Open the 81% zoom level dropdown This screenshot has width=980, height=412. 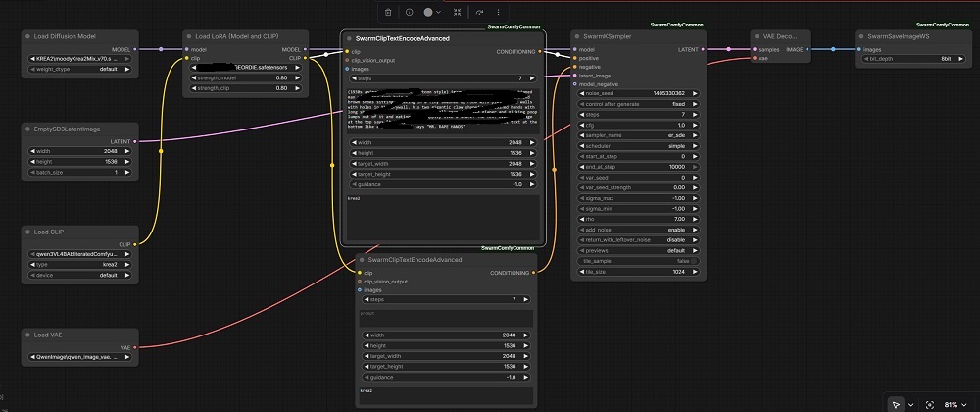pos(956,405)
